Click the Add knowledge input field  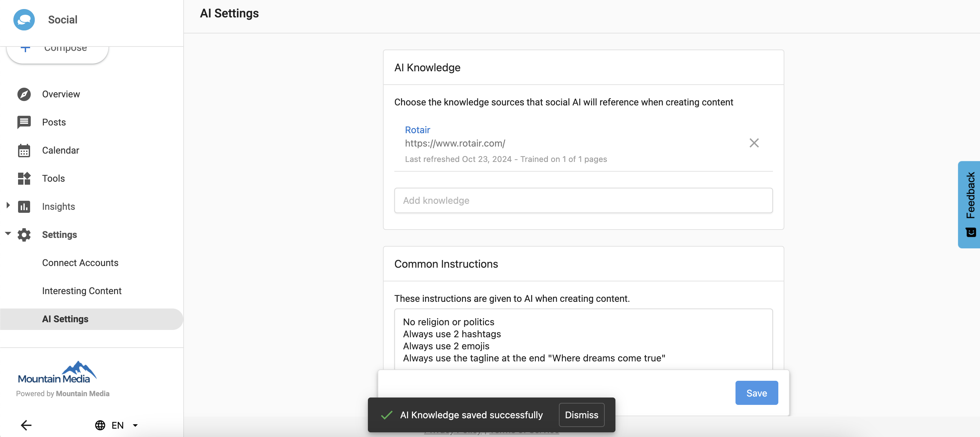583,200
